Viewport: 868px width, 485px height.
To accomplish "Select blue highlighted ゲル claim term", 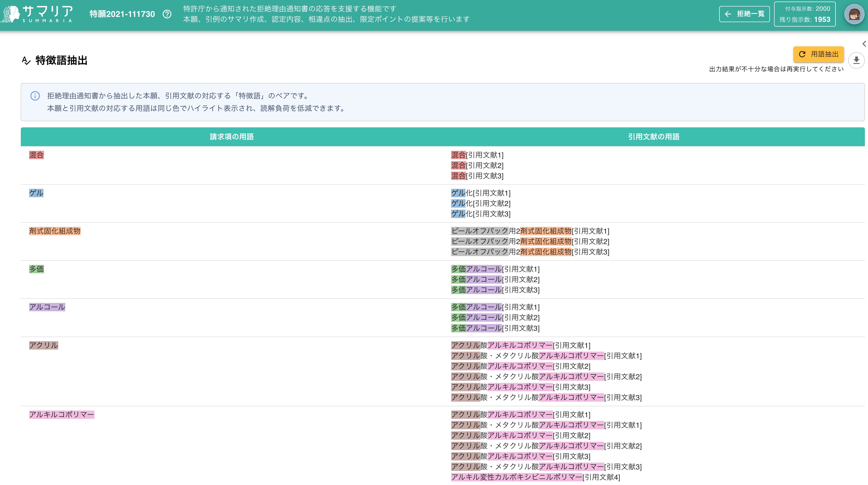I will coord(36,193).
